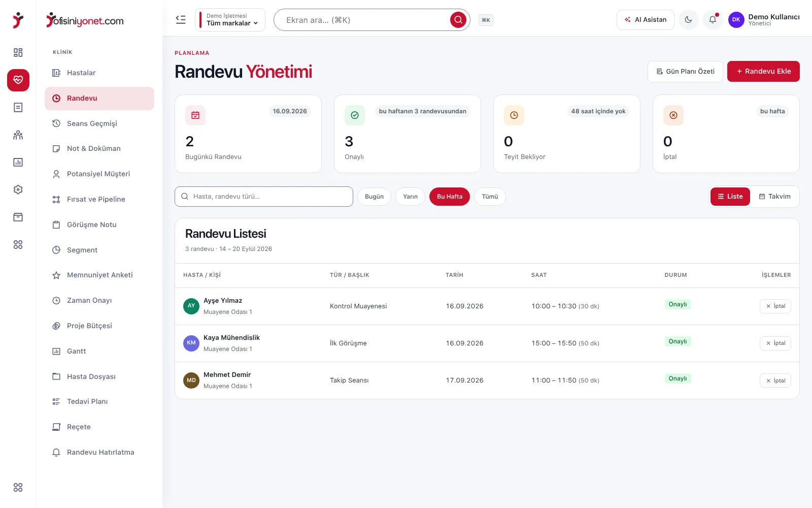Collapse the sidebar with the menu toggle icon
The image size is (812, 508).
click(181, 20)
